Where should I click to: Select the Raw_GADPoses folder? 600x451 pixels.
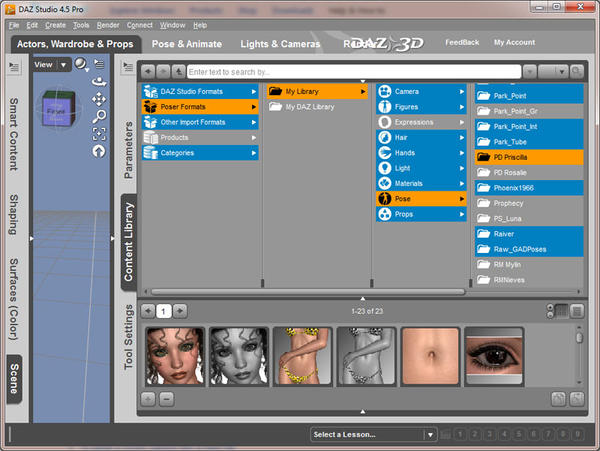pos(529,249)
